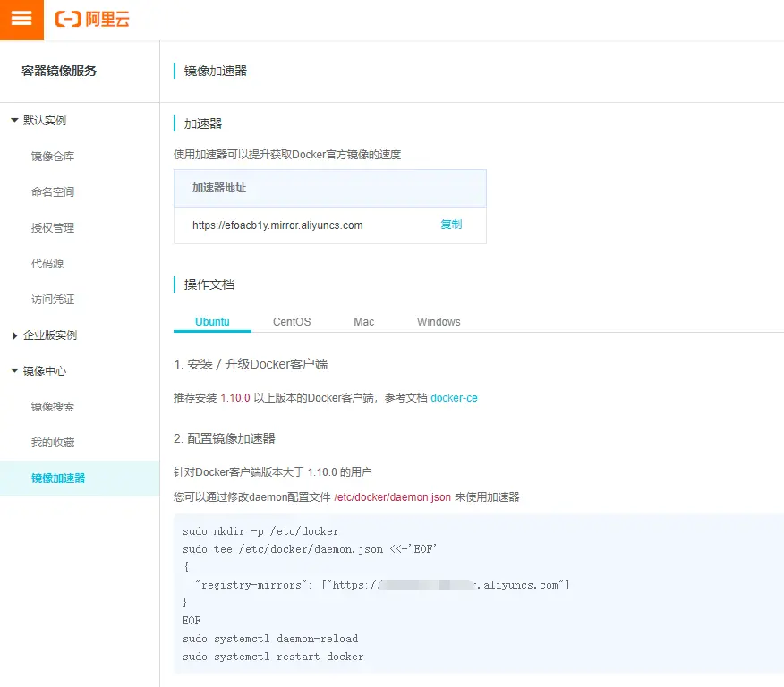Click the 复制 copy link
Image resolution: width=784 pixels, height=687 pixels.
click(x=451, y=225)
